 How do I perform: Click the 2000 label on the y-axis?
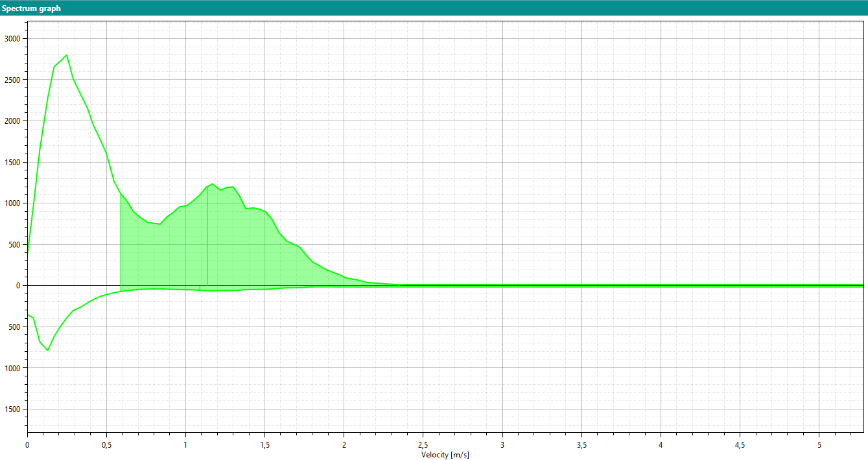[x=12, y=121]
